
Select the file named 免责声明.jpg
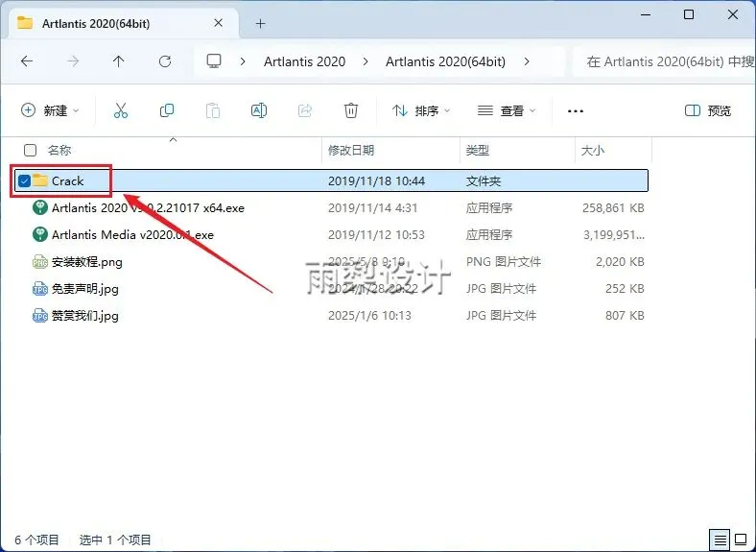tap(84, 289)
